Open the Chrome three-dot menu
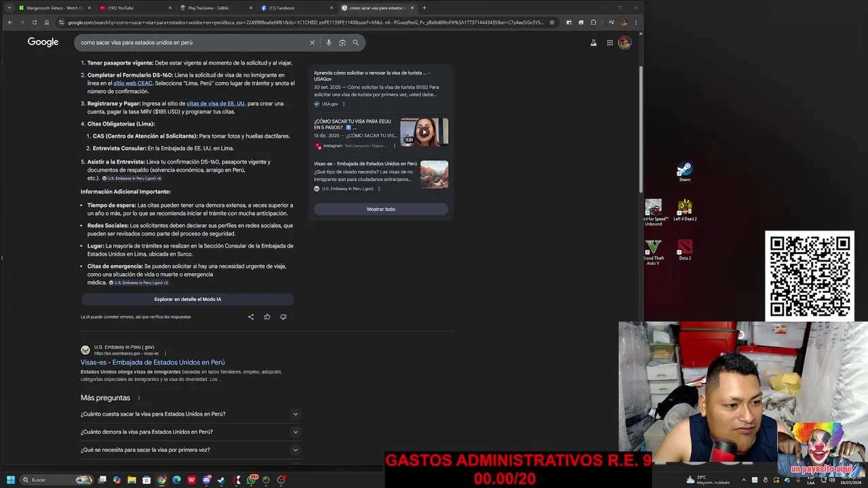 635,22
